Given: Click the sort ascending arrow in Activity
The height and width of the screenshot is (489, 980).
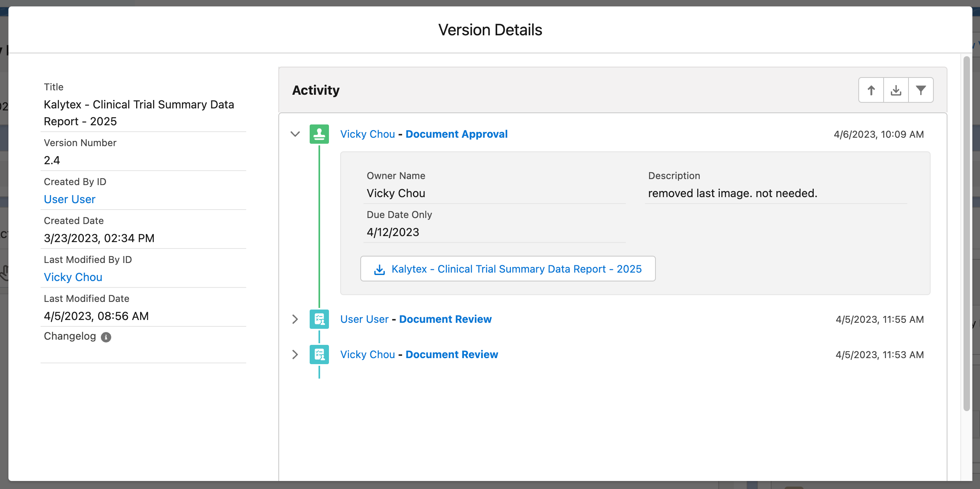Looking at the screenshot, I should pyautogui.click(x=871, y=90).
